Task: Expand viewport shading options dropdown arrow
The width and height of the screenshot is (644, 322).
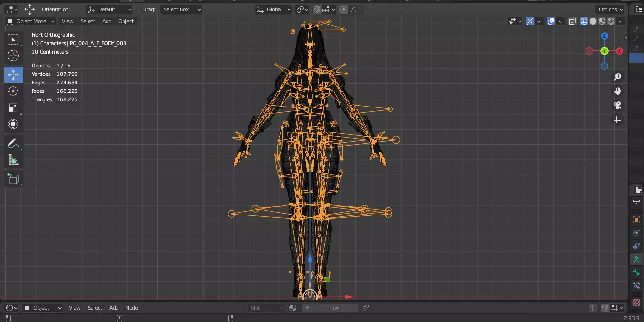Action: (620, 21)
